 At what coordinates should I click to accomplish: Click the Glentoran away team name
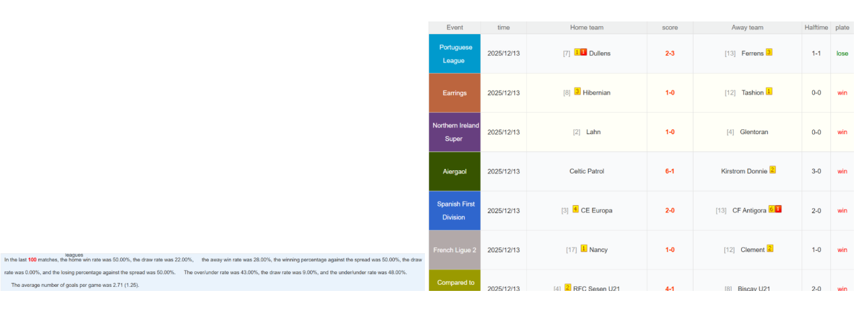[754, 132]
